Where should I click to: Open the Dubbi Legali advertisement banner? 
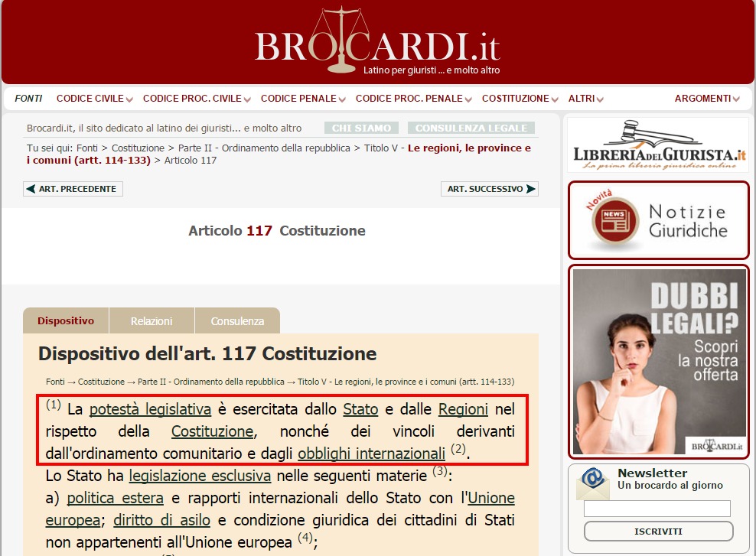659,361
